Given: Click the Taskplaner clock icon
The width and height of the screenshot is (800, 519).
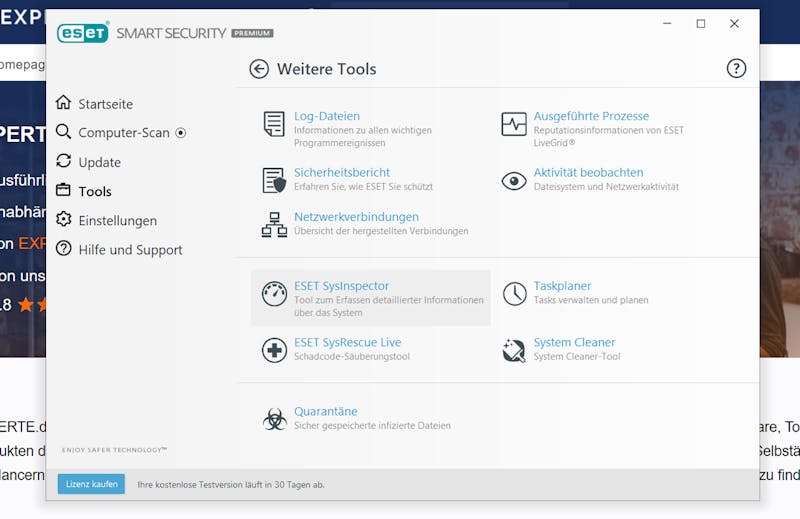Looking at the screenshot, I should click(514, 294).
